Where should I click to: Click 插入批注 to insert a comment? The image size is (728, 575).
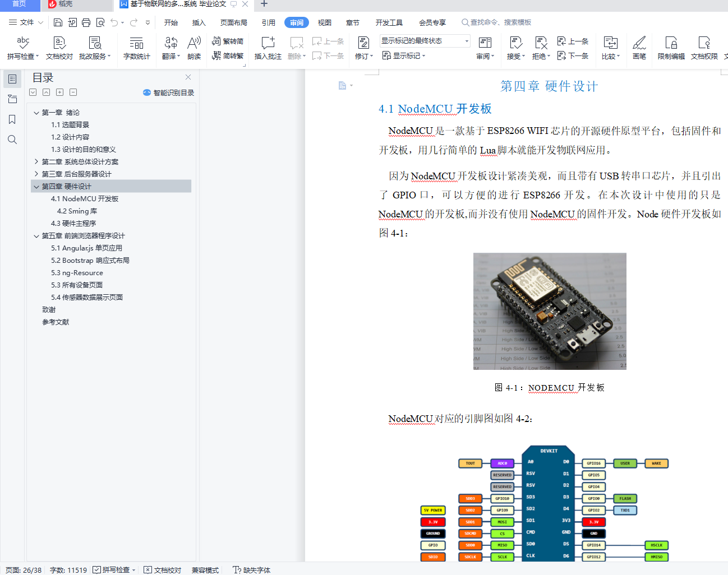(x=268, y=48)
